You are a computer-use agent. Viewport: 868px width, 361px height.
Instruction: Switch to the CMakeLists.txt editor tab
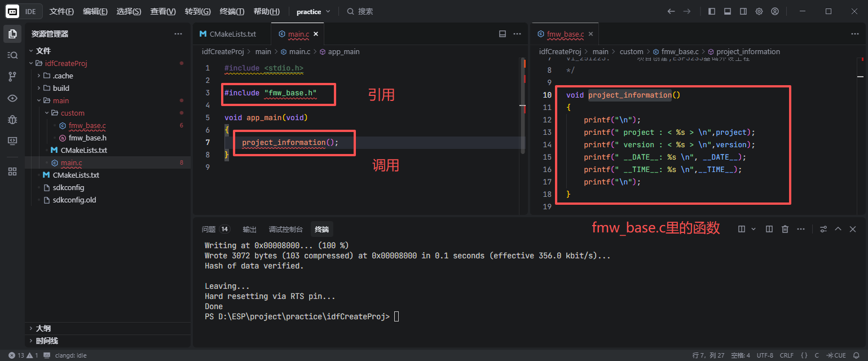(x=232, y=34)
